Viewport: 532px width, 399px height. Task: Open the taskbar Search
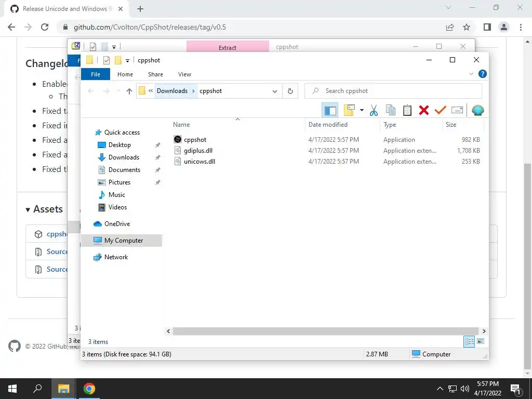click(x=37, y=389)
